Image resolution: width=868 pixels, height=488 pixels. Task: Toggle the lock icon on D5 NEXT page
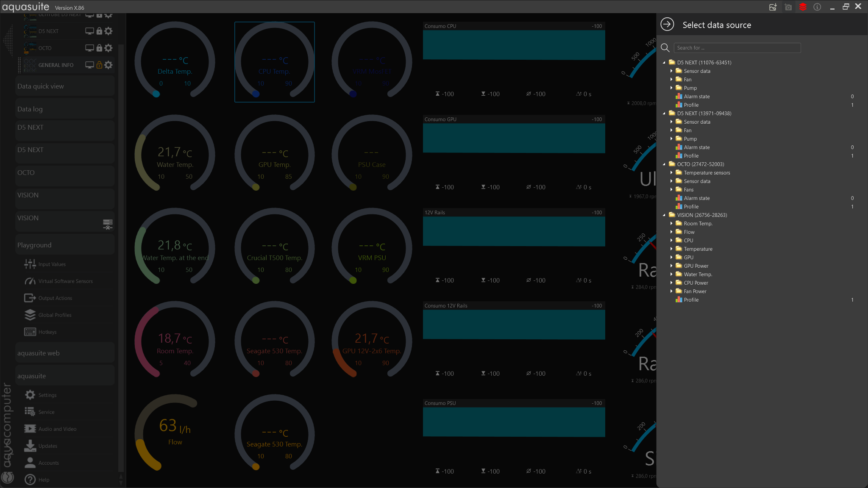pyautogui.click(x=99, y=31)
